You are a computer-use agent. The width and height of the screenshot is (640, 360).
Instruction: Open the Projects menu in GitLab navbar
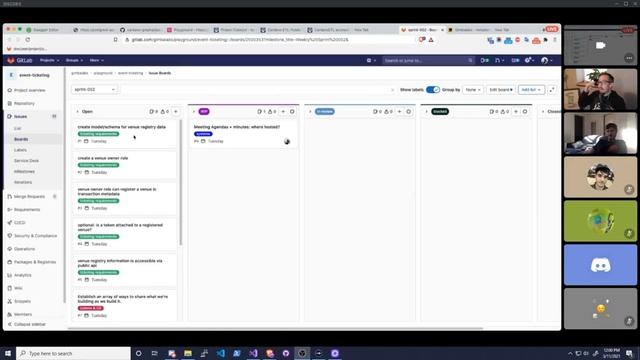(x=49, y=60)
